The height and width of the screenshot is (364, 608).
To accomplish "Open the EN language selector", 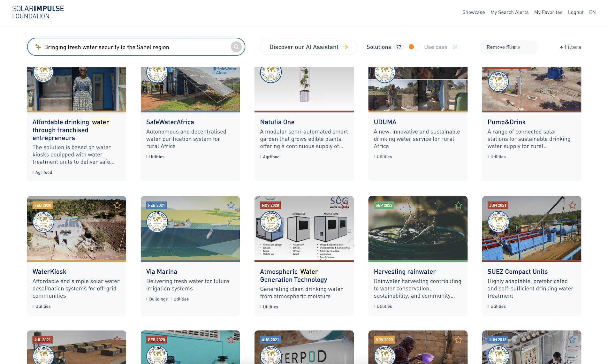I will pyautogui.click(x=592, y=12).
